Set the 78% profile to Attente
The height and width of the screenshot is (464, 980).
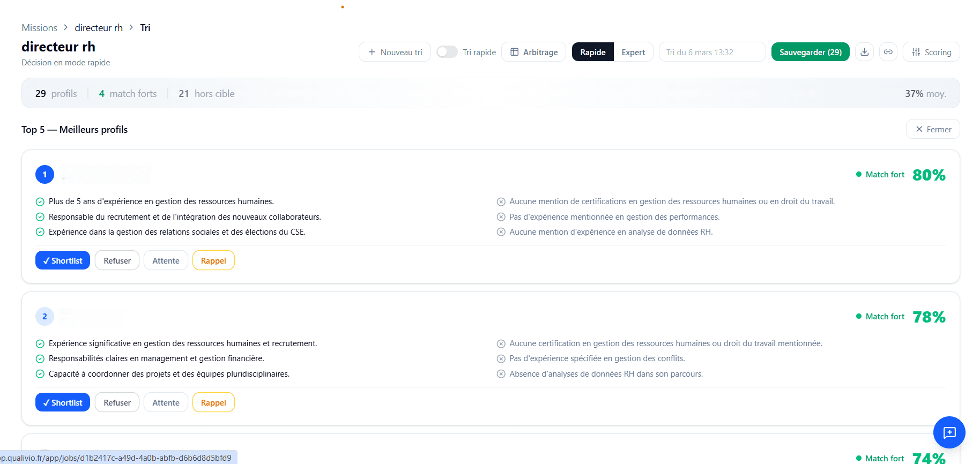coord(166,402)
